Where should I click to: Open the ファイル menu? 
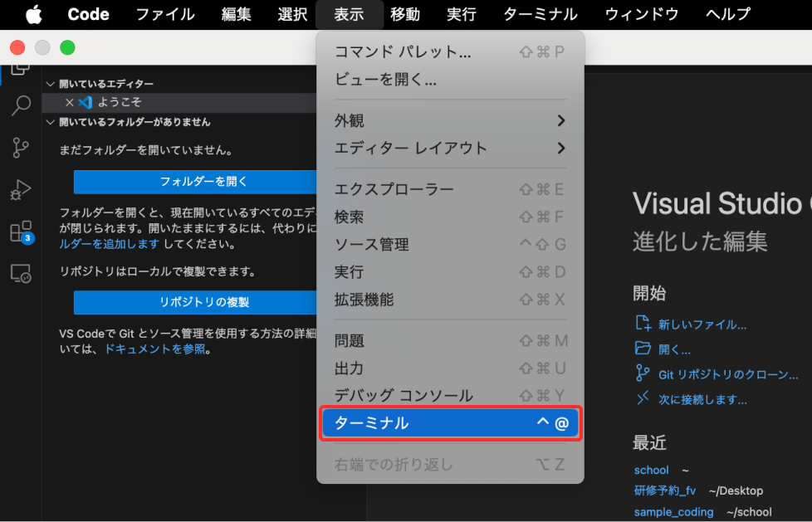click(x=165, y=14)
